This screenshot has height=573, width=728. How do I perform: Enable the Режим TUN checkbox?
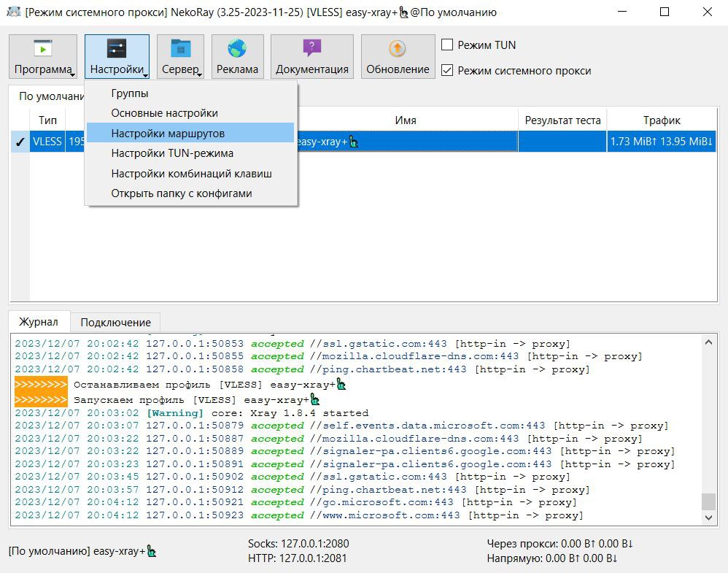coord(448,45)
